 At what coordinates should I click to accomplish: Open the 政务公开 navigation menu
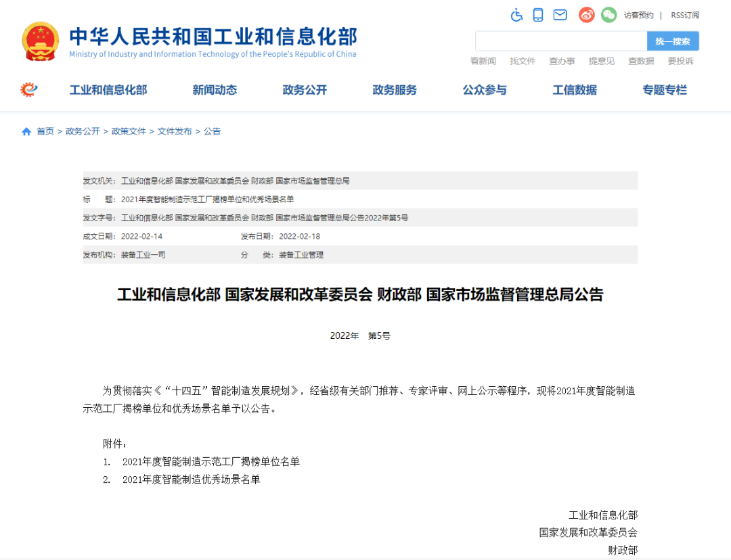click(305, 90)
